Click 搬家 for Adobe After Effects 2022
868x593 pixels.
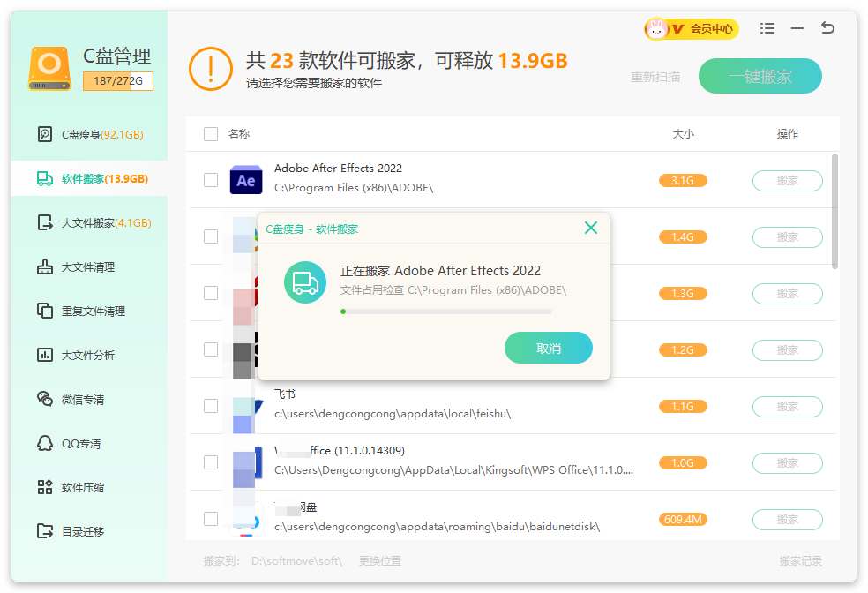[x=787, y=181]
